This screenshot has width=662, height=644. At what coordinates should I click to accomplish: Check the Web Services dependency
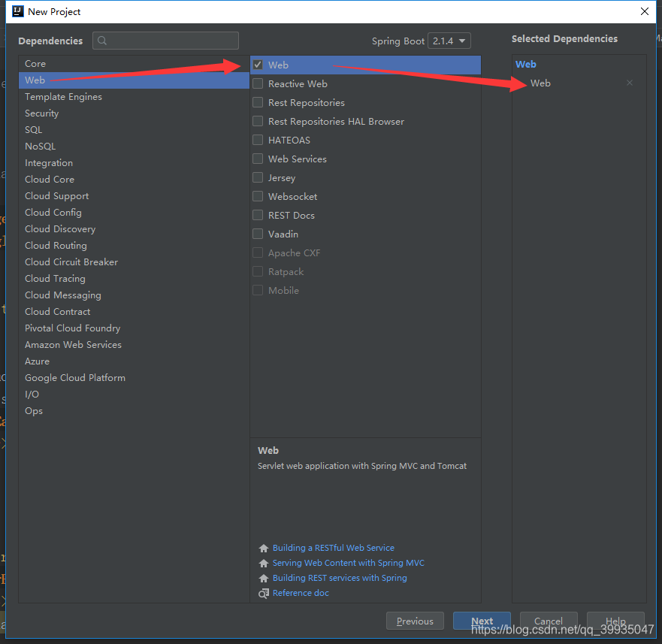(x=258, y=159)
